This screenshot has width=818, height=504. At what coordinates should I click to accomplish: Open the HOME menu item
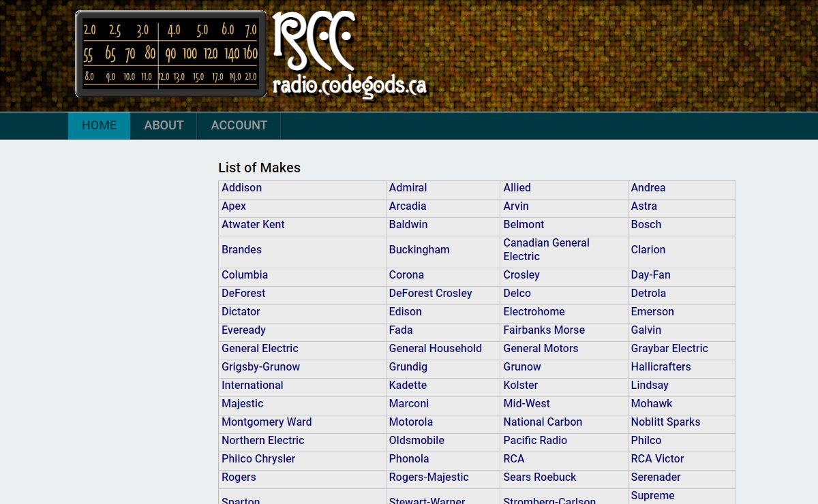pyautogui.click(x=99, y=125)
